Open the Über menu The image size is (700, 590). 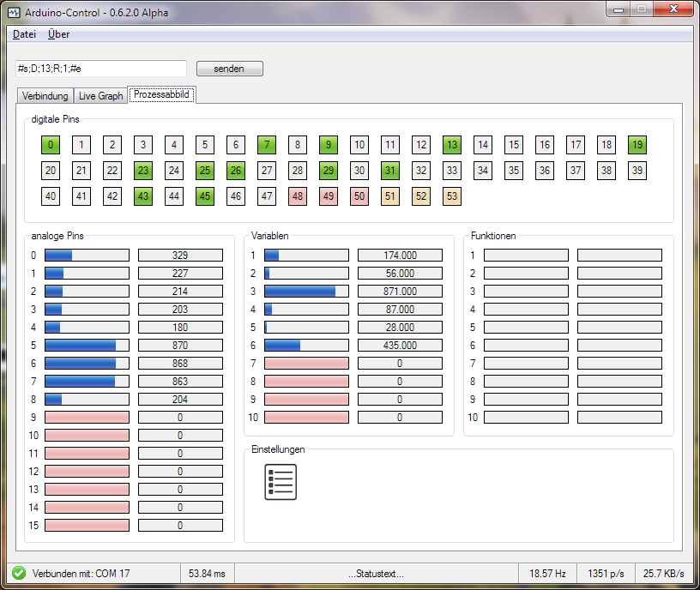pyautogui.click(x=59, y=34)
